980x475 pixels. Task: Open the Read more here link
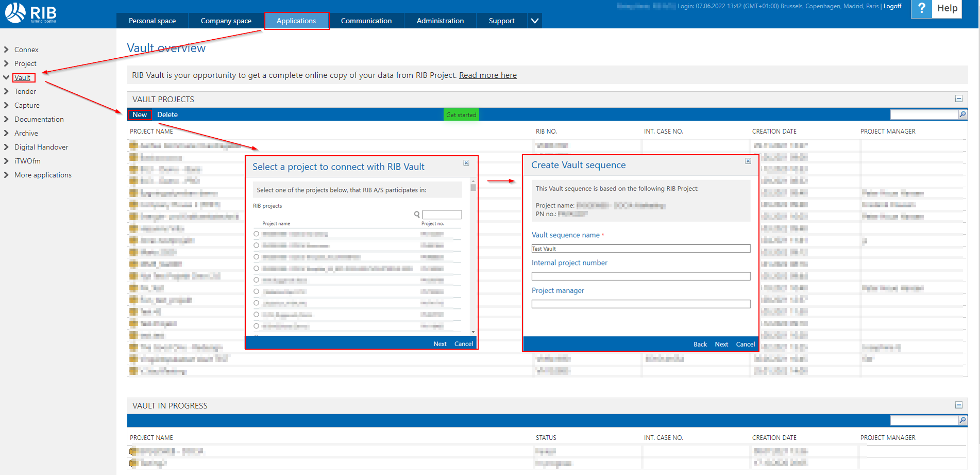(x=487, y=75)
